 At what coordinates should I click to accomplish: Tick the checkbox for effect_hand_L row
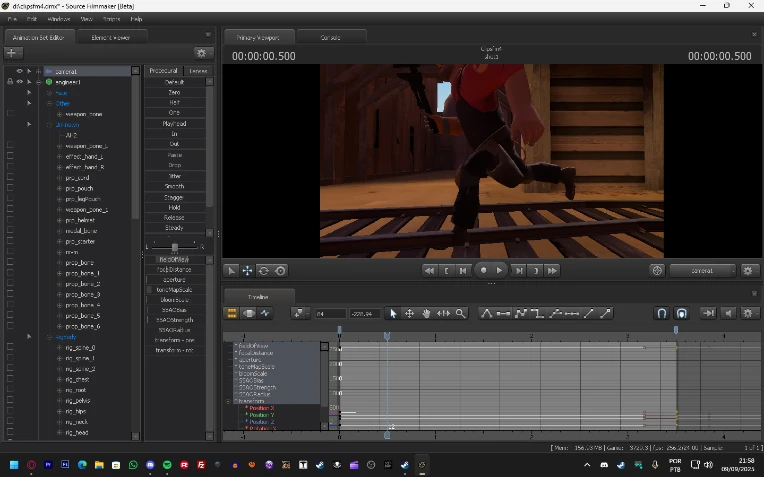tap(10, 156)
